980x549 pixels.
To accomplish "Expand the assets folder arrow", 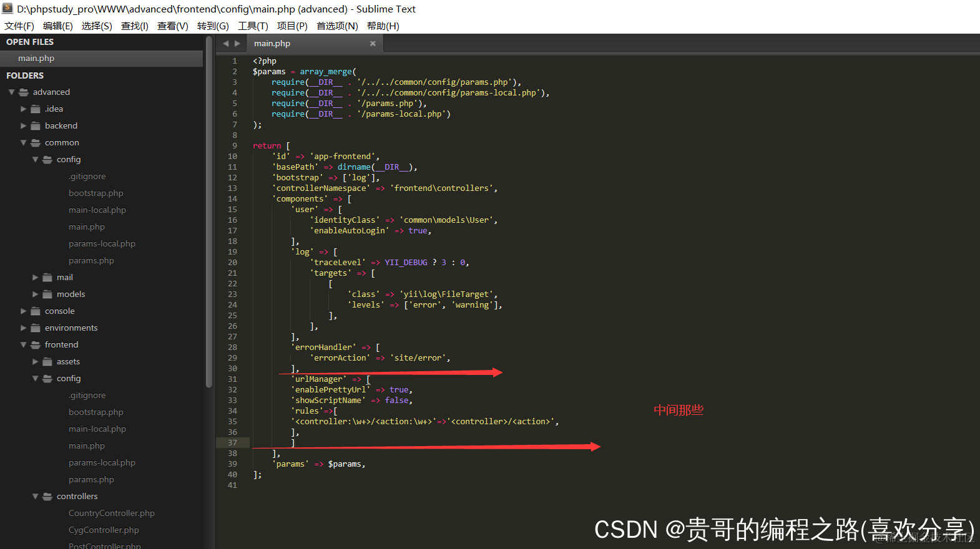I will 36,362.
